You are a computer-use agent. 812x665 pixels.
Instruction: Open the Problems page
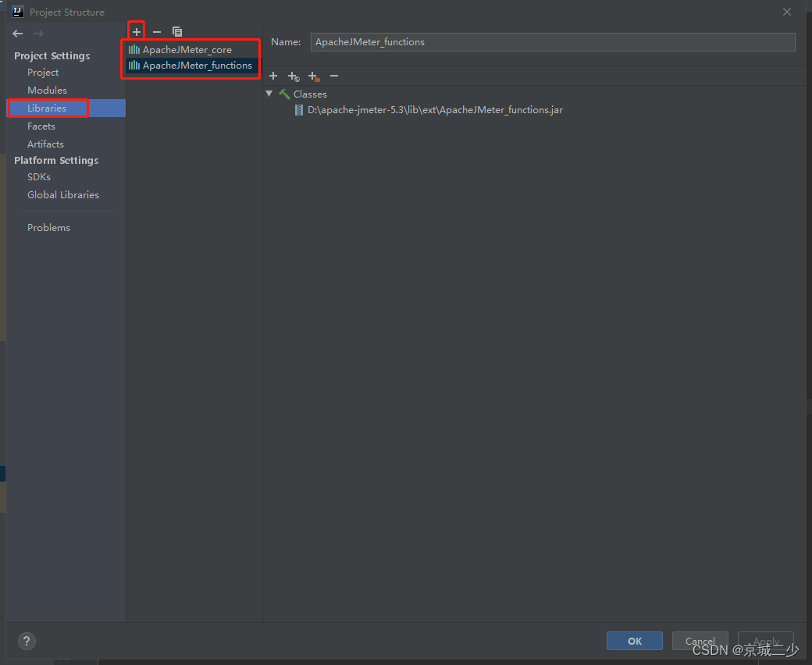(x=48, y=228)
